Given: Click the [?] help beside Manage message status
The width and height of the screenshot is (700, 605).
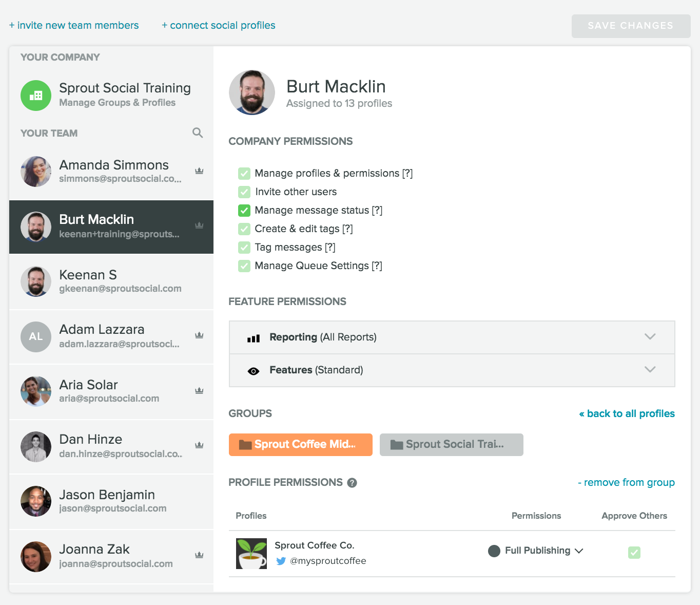Looking at the screenshot, I should tap(377, 211).
